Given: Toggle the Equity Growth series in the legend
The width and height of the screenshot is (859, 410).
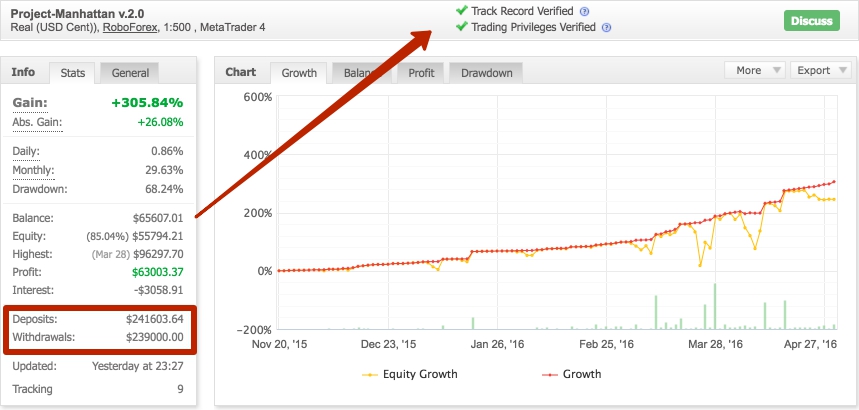Looking at the screenshot, I should pos(412,374).
